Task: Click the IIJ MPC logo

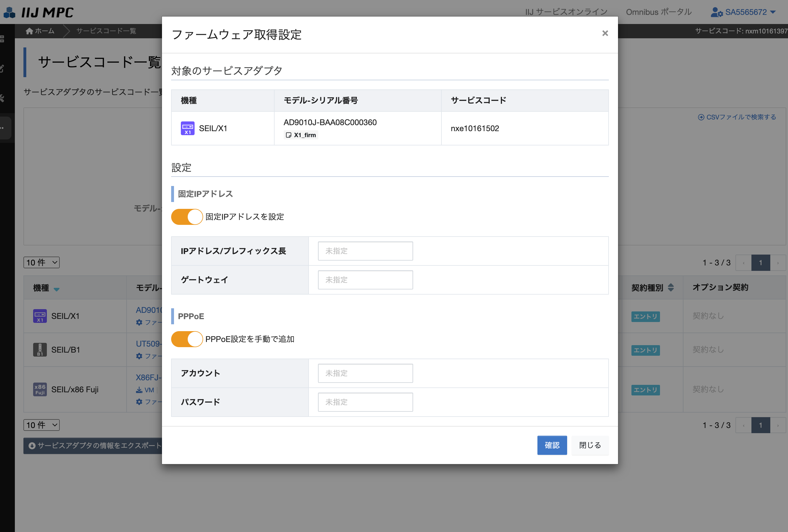Action: [x=38, y=13]
